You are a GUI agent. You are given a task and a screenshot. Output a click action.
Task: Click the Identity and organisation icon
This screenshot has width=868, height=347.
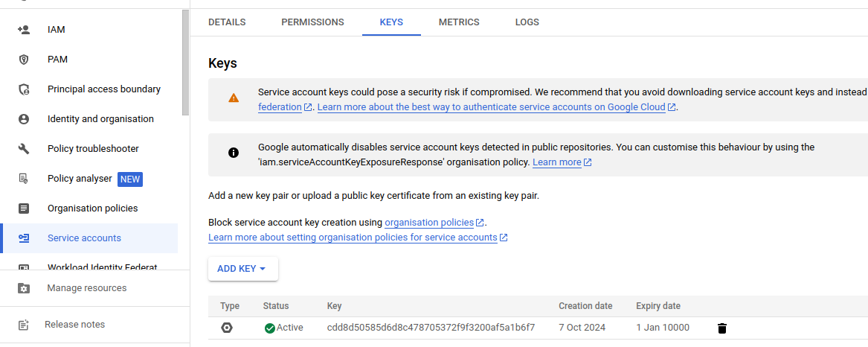(x=24, y=119)
